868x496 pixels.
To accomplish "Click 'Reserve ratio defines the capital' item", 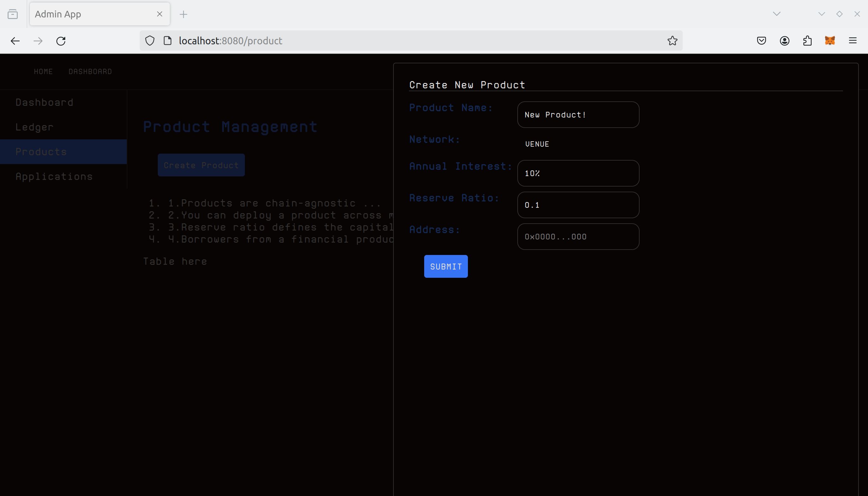I will coord(281,227).
